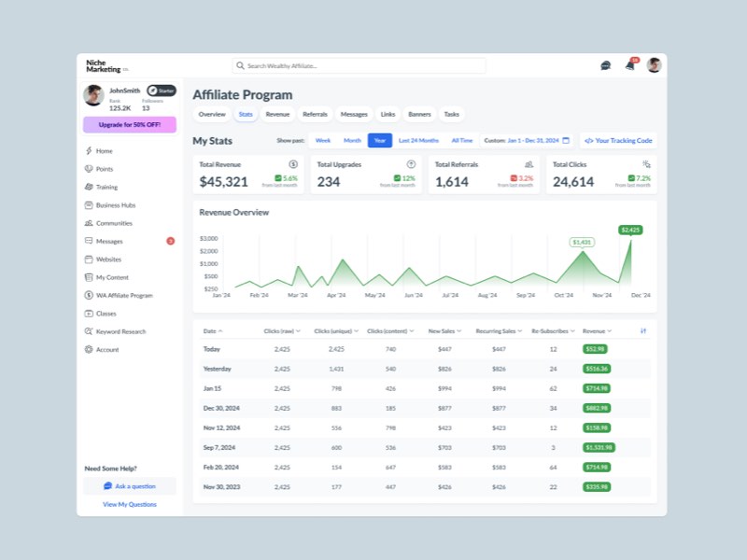The width and height of the screenshot is (747, 560).
Task: Click Upgrade for 50% OFF button
Action: pyautogui.click(x=129, y=125)
